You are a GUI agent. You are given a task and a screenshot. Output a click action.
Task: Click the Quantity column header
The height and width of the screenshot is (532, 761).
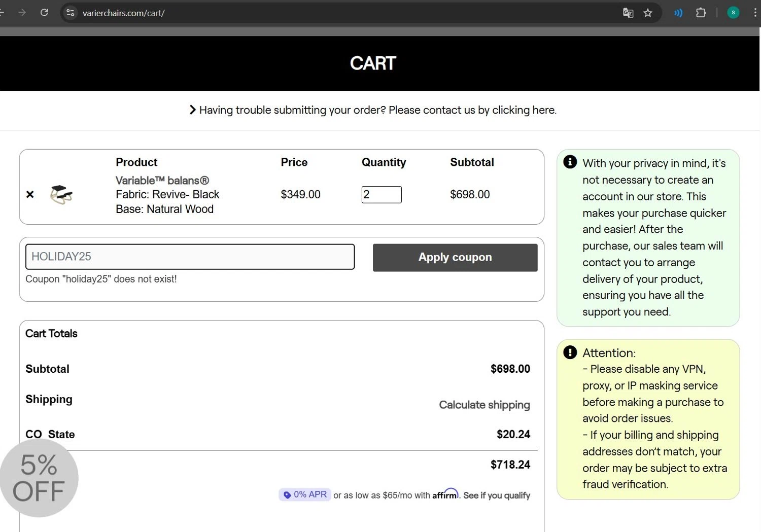[x=384, y=162]
